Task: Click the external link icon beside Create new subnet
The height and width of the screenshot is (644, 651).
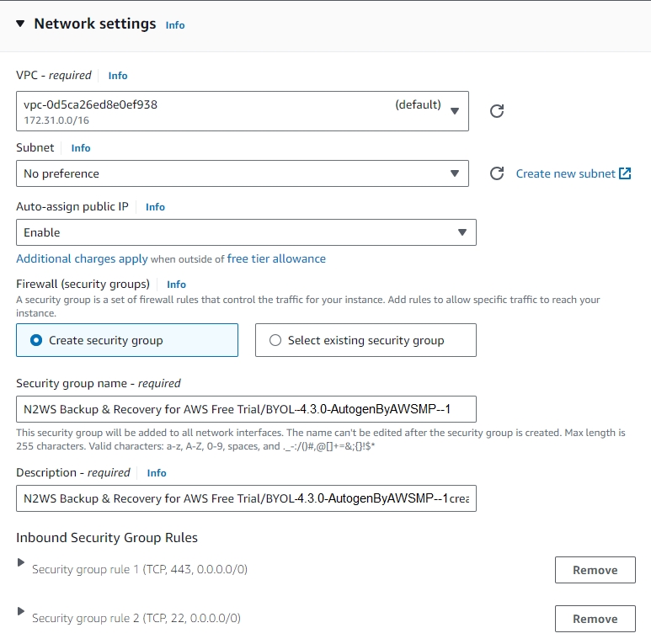Action: (625, 173)
